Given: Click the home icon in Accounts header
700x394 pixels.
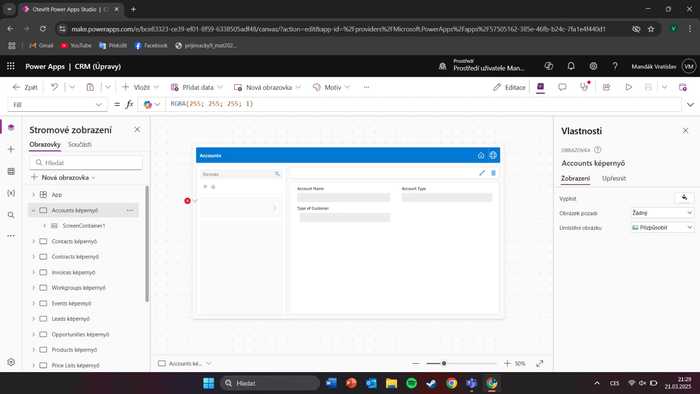Looking at the screenshot, I should [x=481, y=155].
